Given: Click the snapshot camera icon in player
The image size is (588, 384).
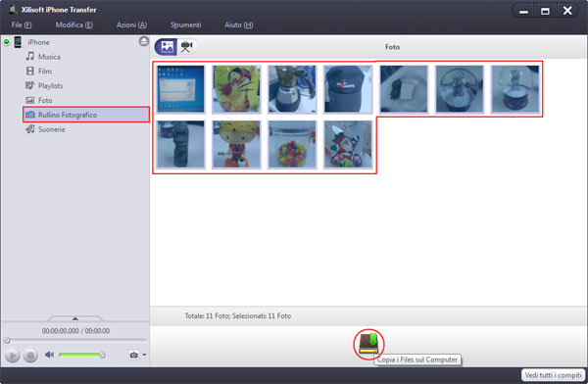Looking at the screenshot, I should pos(134,355).
